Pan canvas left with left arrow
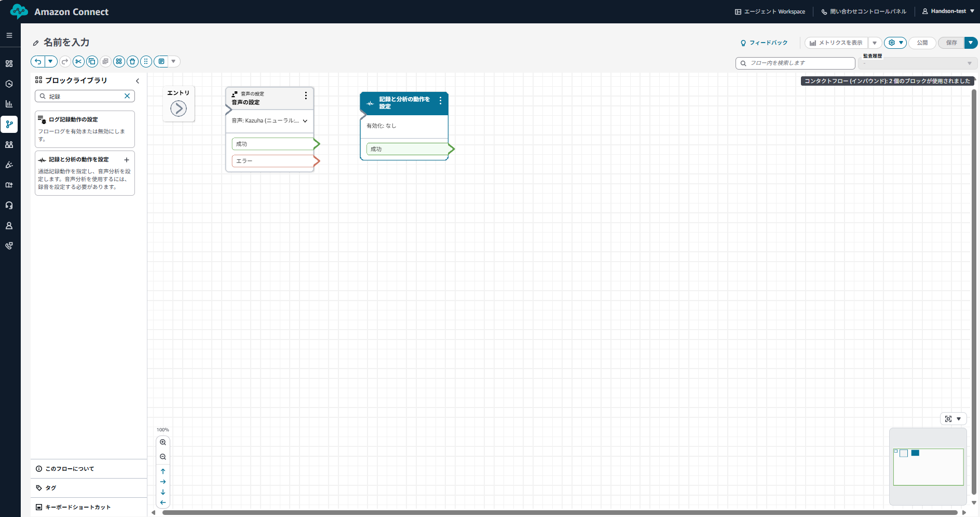The width and height of the screenshot is (980, 517). tap(163, 502)
